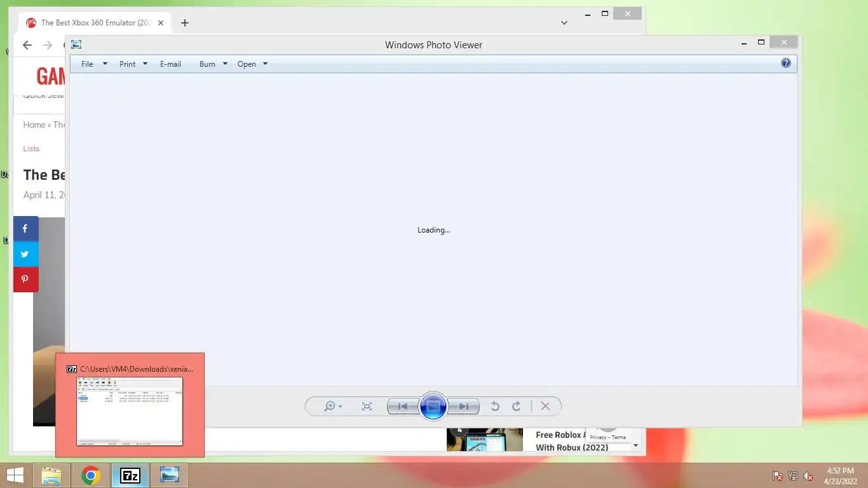Click the actual size fit button
The height and width of the screenshot is (488, 868).
[367, 407]
